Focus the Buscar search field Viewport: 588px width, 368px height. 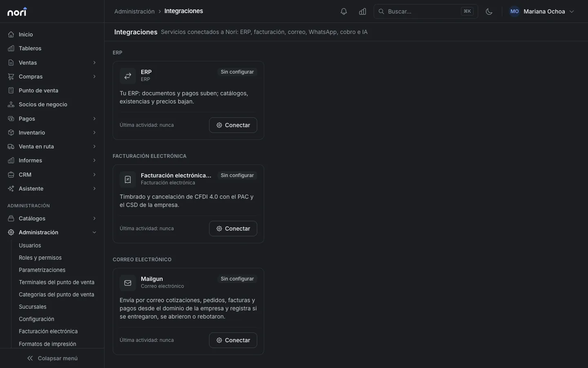426,11
